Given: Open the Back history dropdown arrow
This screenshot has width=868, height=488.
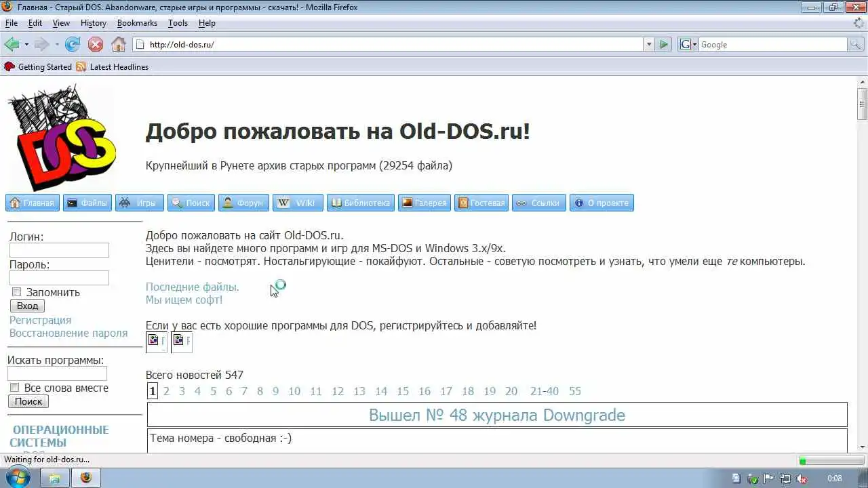Looking at the screenshot, I should tap(26, 45).
